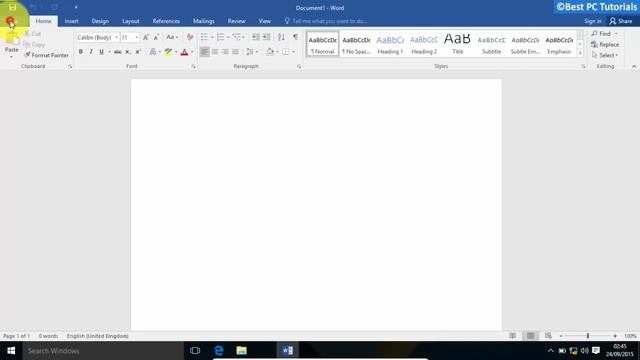
Task: Apply the Borders button
Action: coord(286,52)
